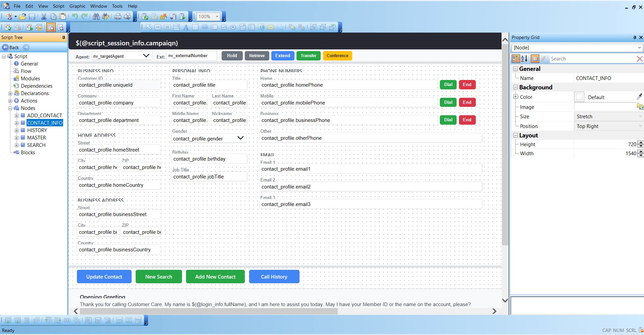
Task: Open the Agent nv_targetAgent dropdown
Action: (x=146, y=56)
